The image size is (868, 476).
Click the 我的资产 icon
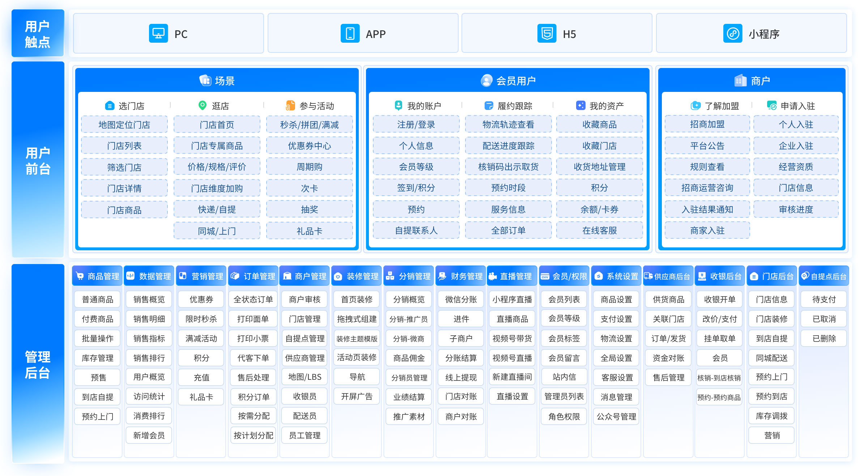click(x=580, y=105)
